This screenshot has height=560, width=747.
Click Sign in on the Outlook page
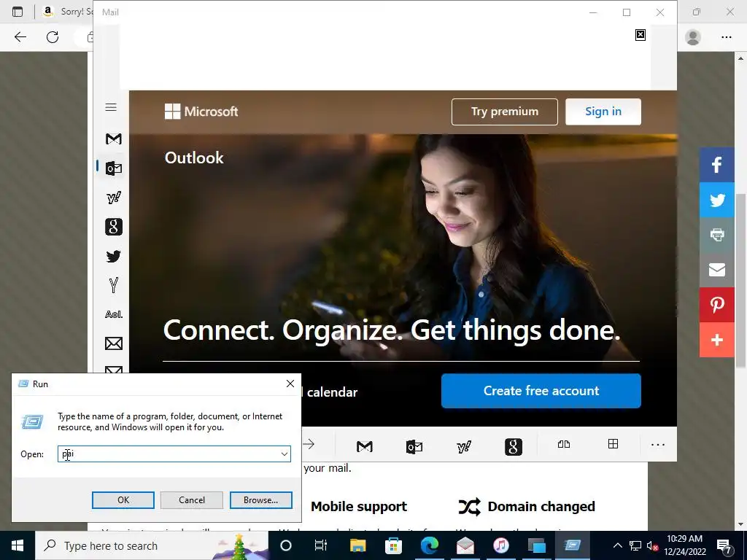click(603, 112)
